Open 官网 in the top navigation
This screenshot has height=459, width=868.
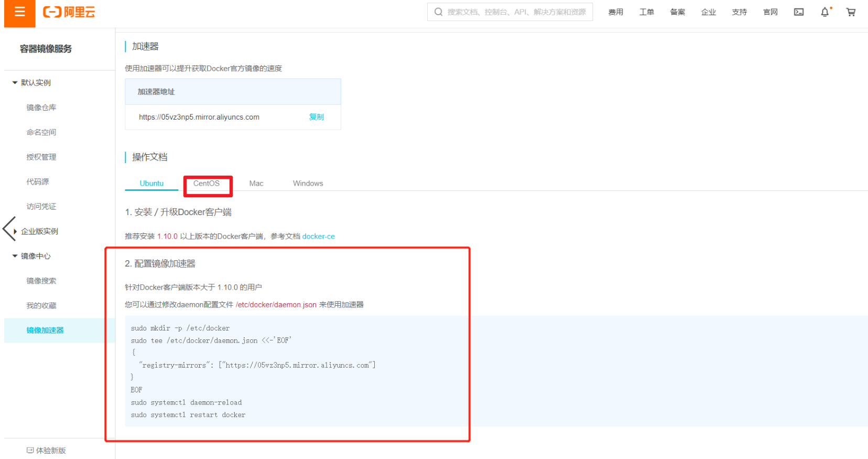(770, 12)
